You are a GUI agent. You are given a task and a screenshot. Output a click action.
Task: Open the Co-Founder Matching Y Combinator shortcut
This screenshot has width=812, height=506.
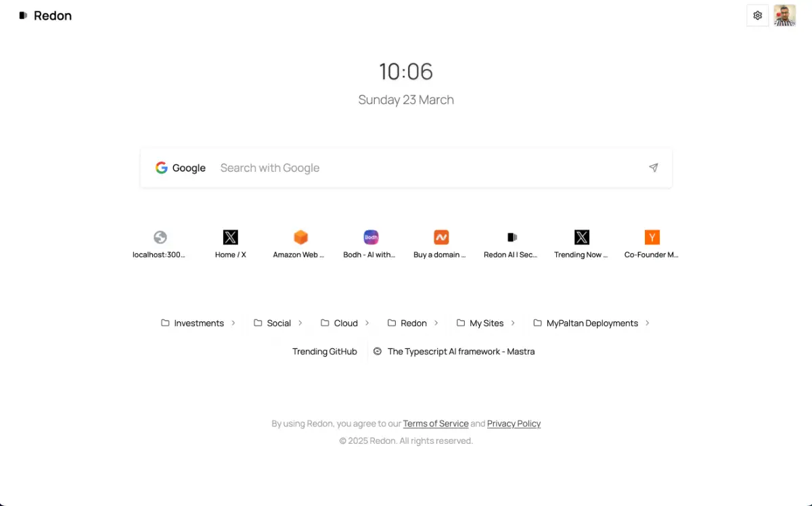(x=652, y=244)
